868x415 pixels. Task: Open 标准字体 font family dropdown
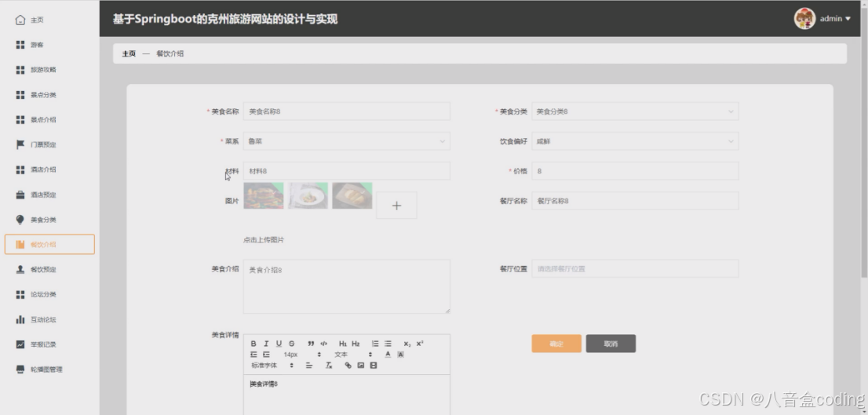272,366
